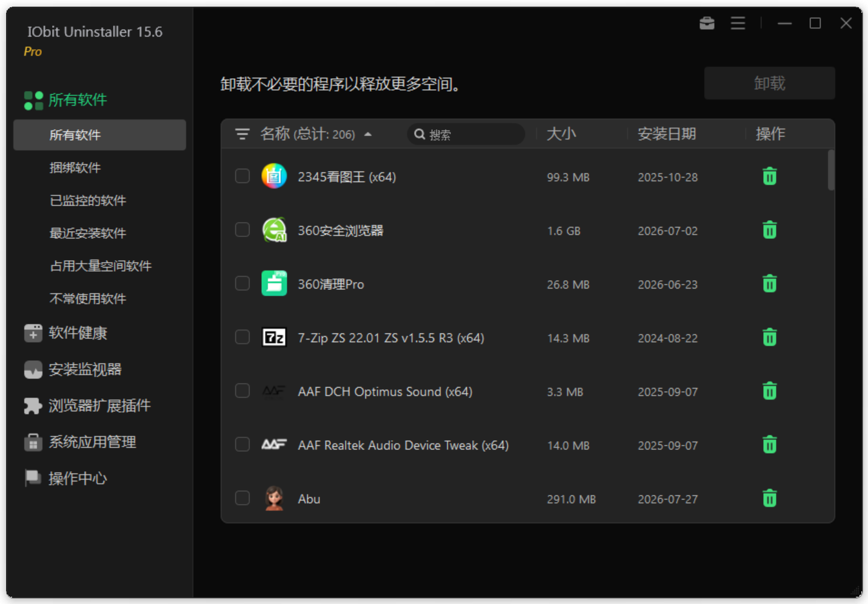Click the trash icon for 360清理Pro
Image resolution: width=868 pixels, height=604 pixels.
click(x=769, y=284)
